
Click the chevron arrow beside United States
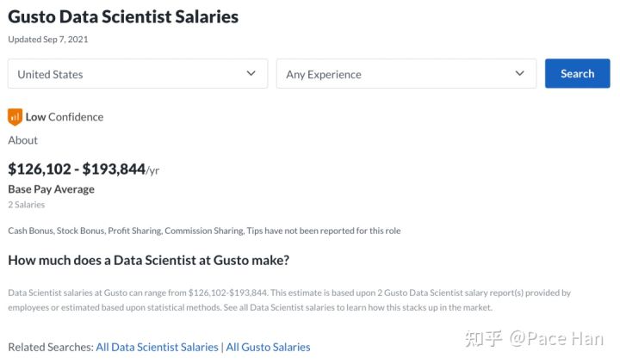251,73
